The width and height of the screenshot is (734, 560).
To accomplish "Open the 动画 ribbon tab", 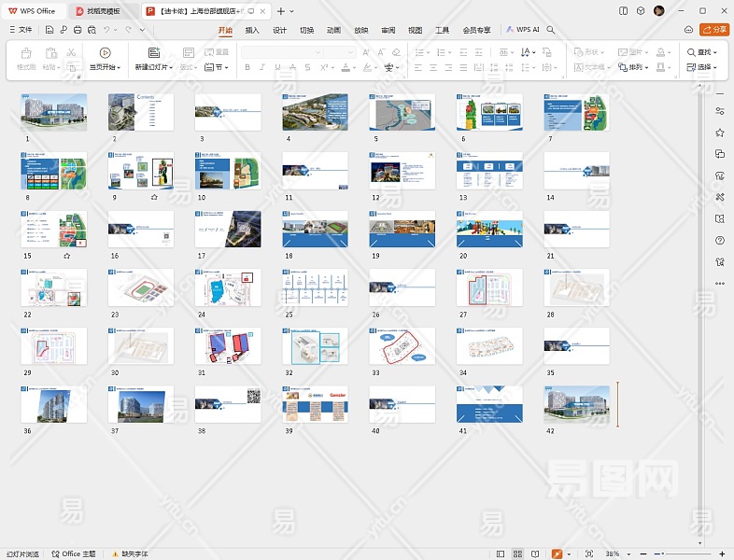I will click(333, 30).
